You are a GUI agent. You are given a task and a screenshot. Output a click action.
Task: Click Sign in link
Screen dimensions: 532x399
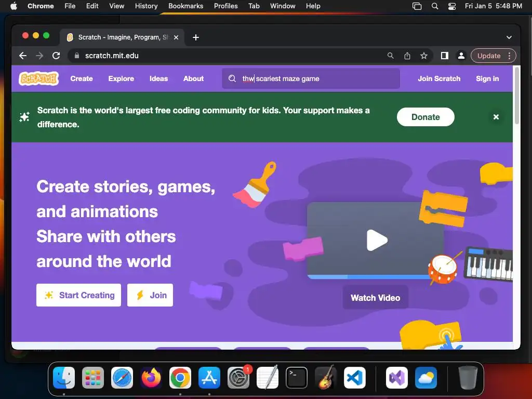487,78
